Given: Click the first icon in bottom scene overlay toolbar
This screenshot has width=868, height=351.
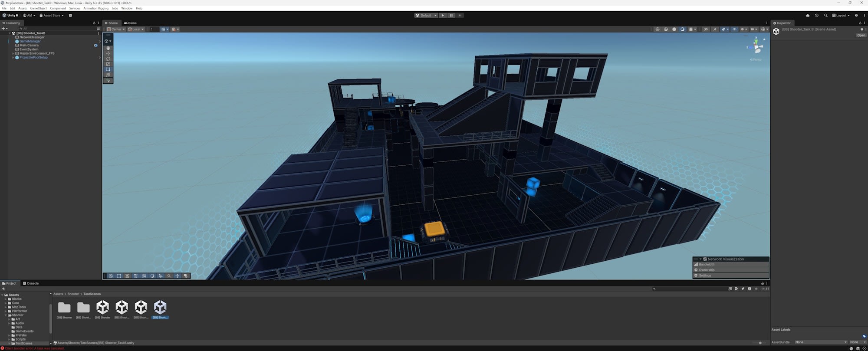Looking at the screenshot, I should (111, 276).
